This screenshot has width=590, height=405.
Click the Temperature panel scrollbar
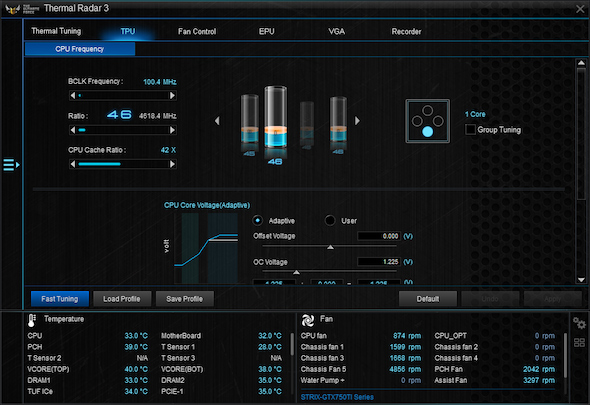292,344
